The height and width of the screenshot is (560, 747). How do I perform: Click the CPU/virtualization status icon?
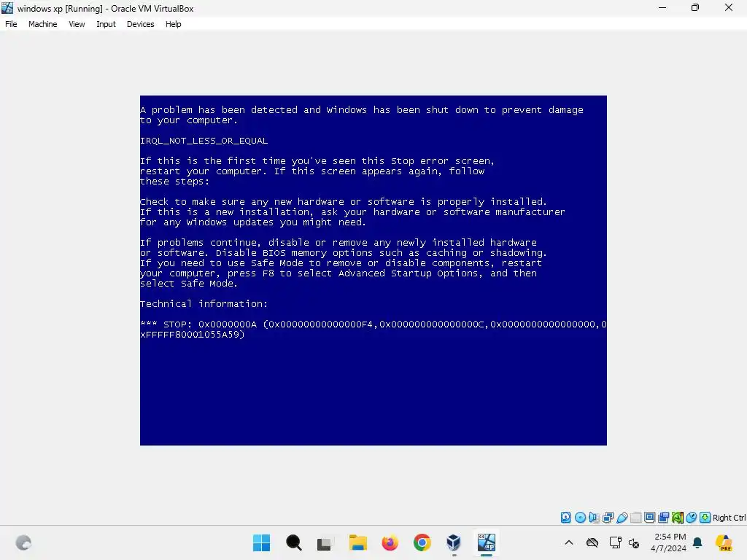coord(678,517)
